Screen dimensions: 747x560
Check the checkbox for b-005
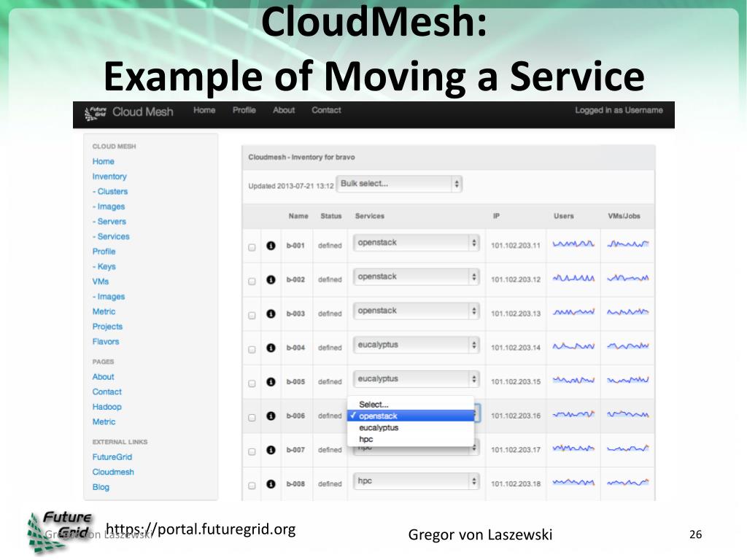(252, 384)
